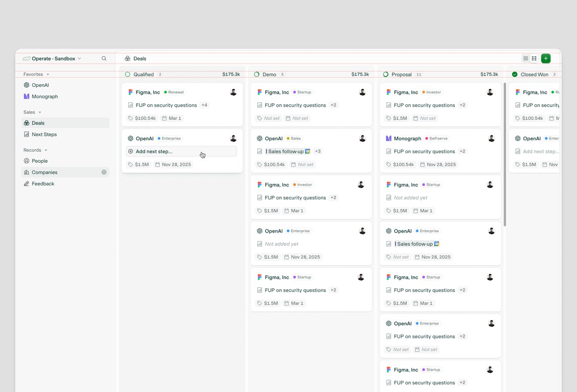This screenshot has height=392, width=577.
Task: Click Nov 28, 2025 date in Qualified column
Action: [173, 164]
